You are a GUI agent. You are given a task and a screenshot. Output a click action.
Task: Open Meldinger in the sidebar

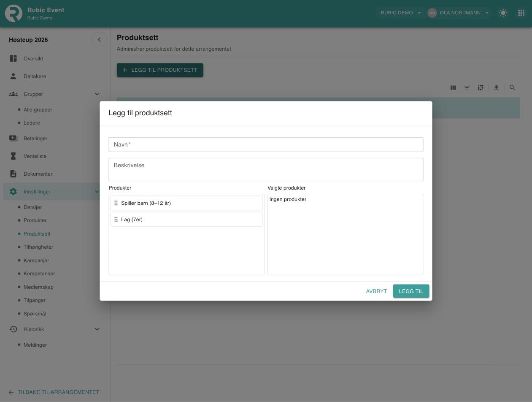[35, 345]
